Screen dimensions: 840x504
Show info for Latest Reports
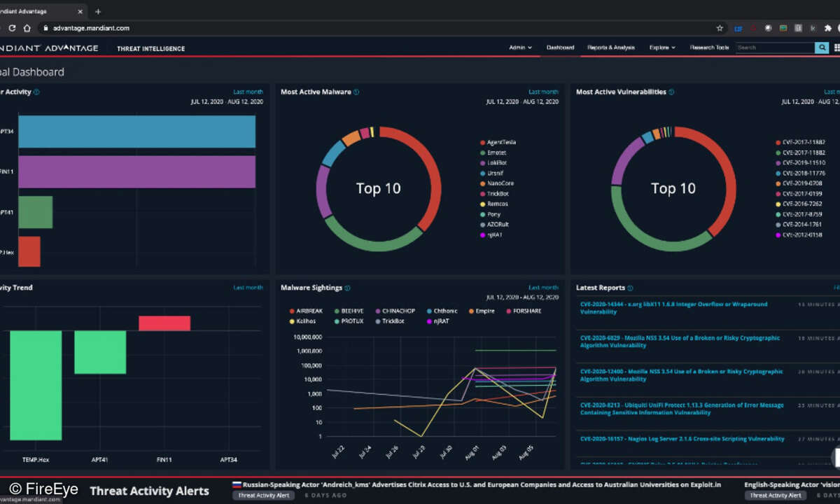click(x=631, y=288)
